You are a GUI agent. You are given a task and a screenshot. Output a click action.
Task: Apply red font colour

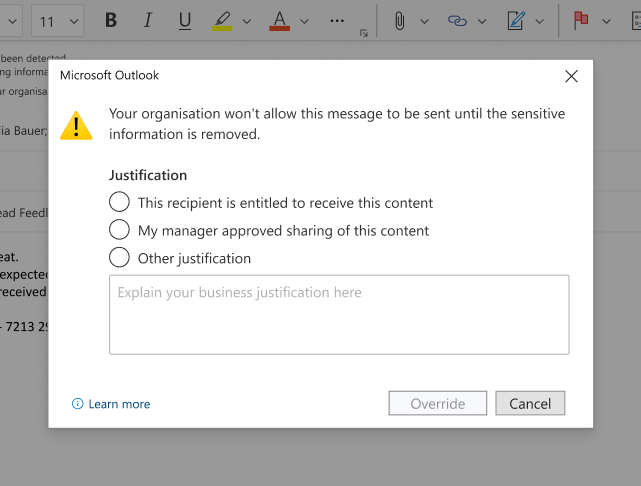click(x=279, y=21)
